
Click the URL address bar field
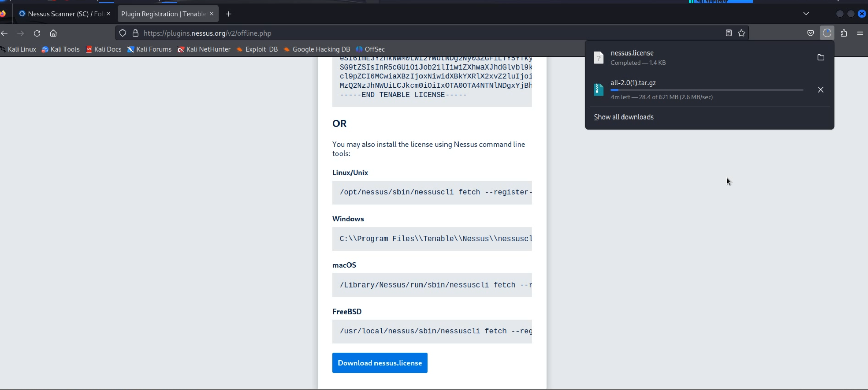point(412,33)
